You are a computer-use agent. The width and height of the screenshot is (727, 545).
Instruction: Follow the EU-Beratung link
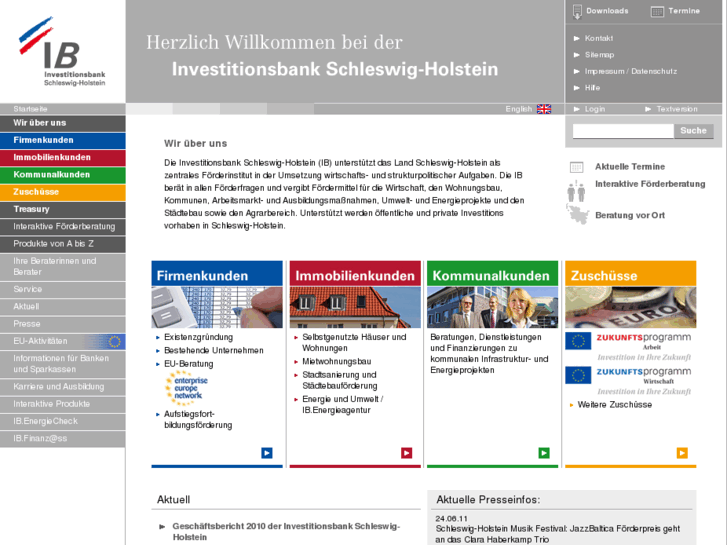[x=189, y=364]
